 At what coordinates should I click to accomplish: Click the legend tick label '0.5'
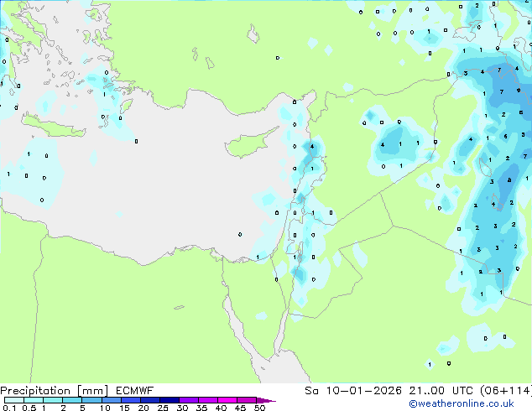[x=29, y=408]
